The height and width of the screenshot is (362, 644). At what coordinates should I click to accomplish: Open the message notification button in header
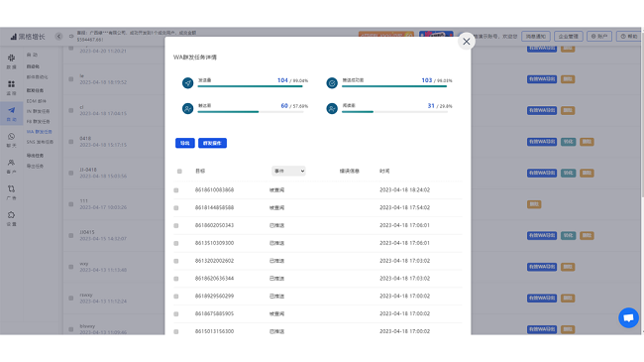coord(536,36)
